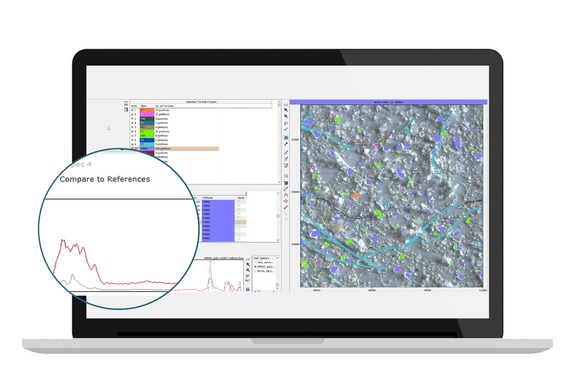The height and width of the screenshot is (384, 575).
Task: Toggle State checkbox in the highlighted particle row
Action: (240, 222)
